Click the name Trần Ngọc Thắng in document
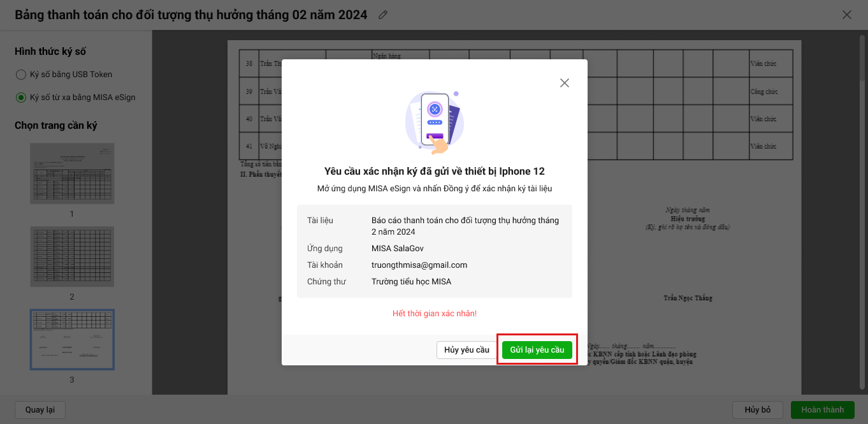The image size is (868, 424). pos(688,298)
